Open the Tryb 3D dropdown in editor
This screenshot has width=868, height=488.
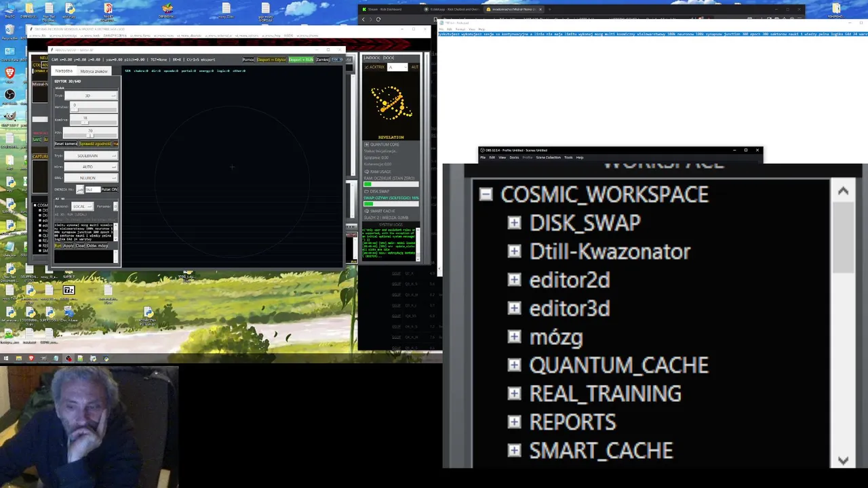92,96
